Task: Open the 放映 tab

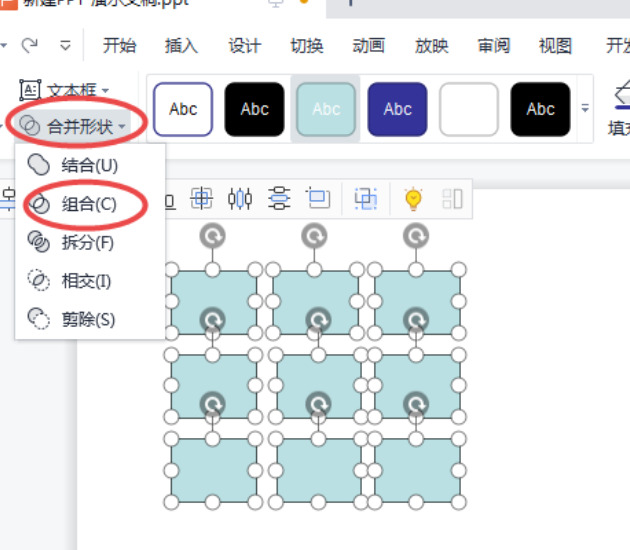Action: [x=432, y=45]
